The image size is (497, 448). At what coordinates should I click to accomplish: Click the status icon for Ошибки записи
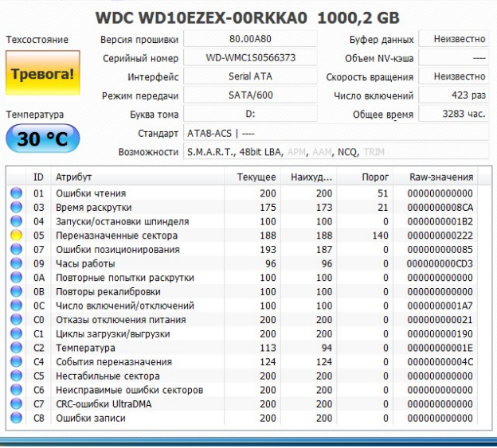(x=16, y=418)
